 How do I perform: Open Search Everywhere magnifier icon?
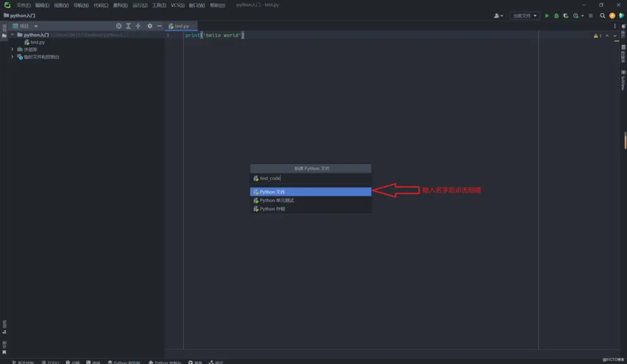click(x=602, y=15)
